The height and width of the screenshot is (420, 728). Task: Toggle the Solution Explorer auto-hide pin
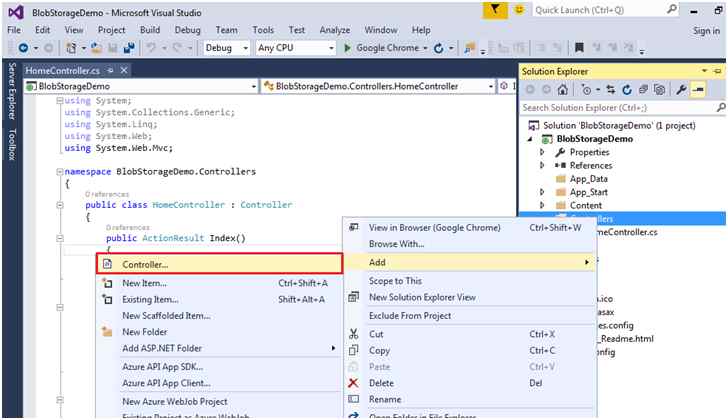pyautogui.click(x=718, y=71)
